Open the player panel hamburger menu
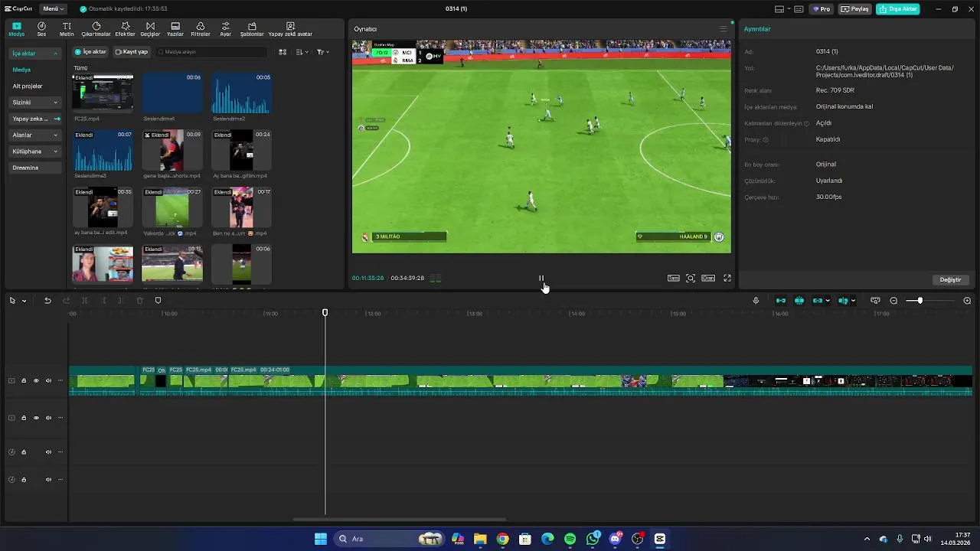The height and width of the screenshot is (551, 980). coord(723,29)
